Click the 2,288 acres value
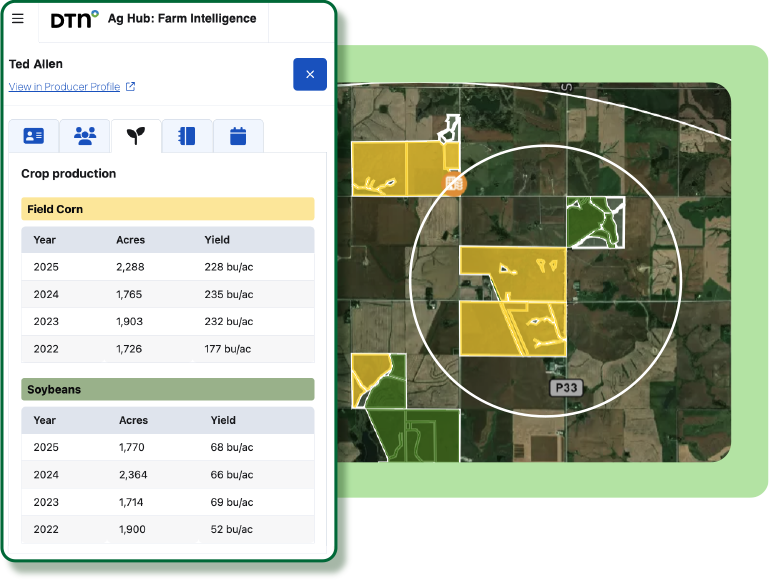Viewport: 769px width, 580px height. point(130,267)
